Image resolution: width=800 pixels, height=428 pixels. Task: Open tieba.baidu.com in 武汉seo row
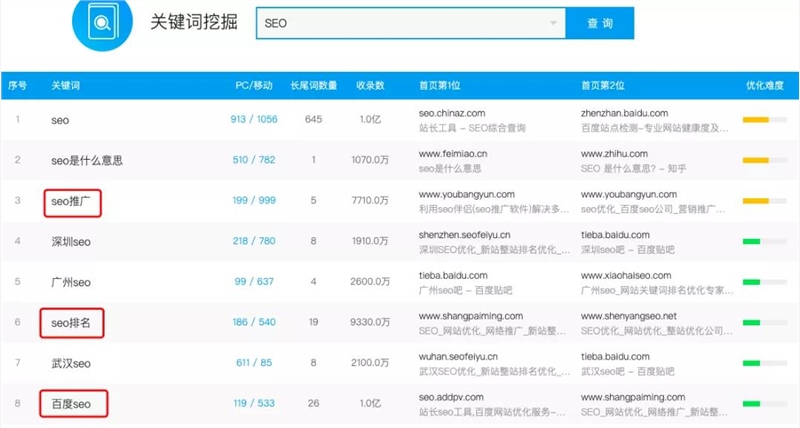(615, 357)
